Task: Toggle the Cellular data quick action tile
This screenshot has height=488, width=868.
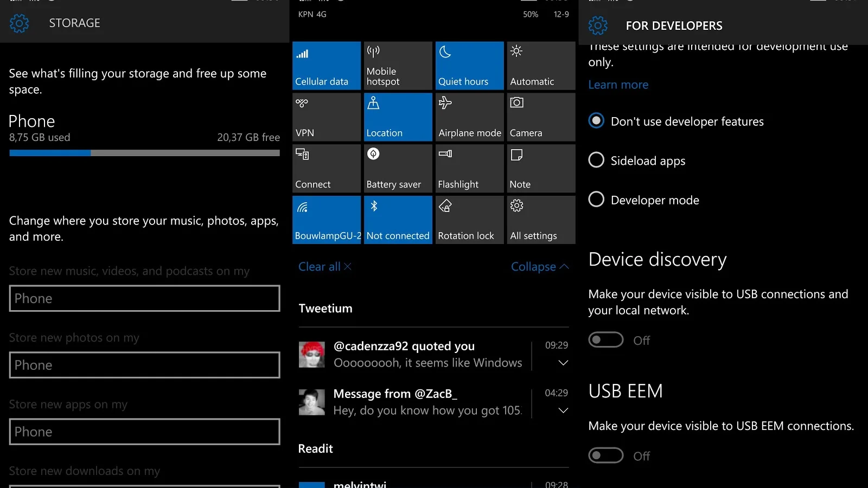Action: pyautogui.click(x=326, y=66)
